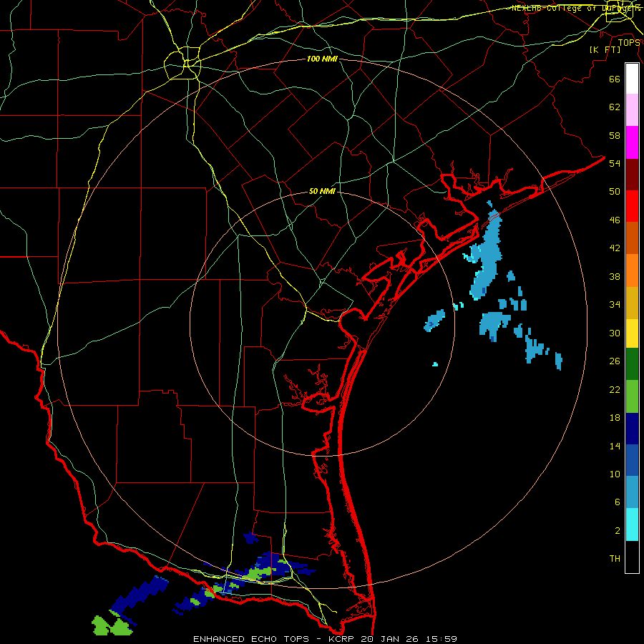Click the '50' legend value
The height and width of the screenshot is (644, 644).
(x=615, y=191)
